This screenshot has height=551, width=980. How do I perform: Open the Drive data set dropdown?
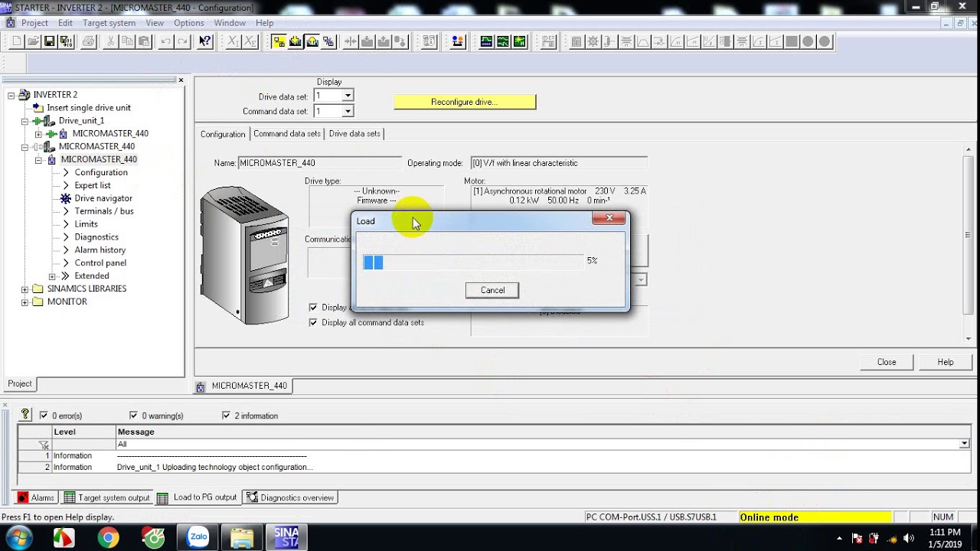348,96
